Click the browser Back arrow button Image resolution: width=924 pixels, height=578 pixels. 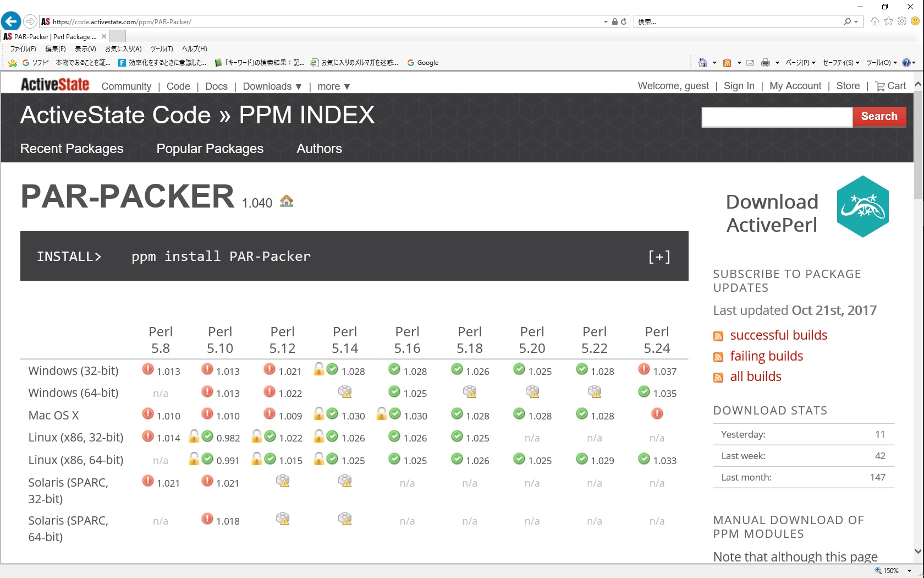point(10,21)
